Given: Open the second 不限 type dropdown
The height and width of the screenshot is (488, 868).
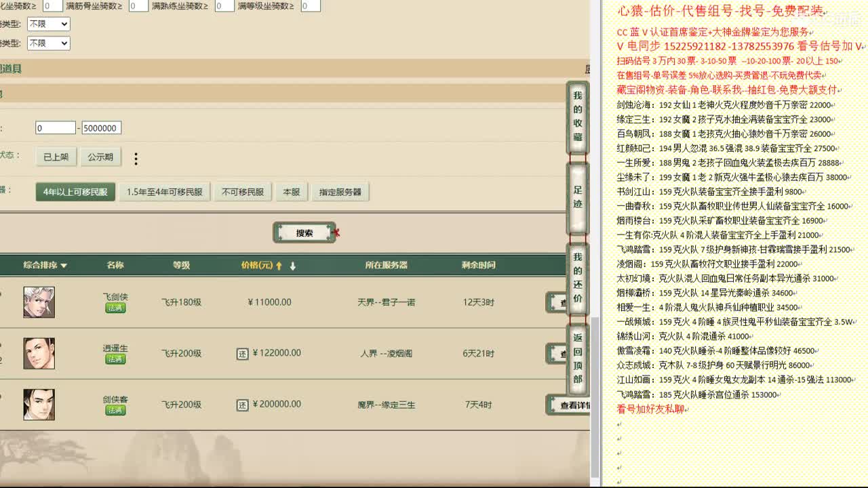Looking at the screenshot, I should 48,43.
